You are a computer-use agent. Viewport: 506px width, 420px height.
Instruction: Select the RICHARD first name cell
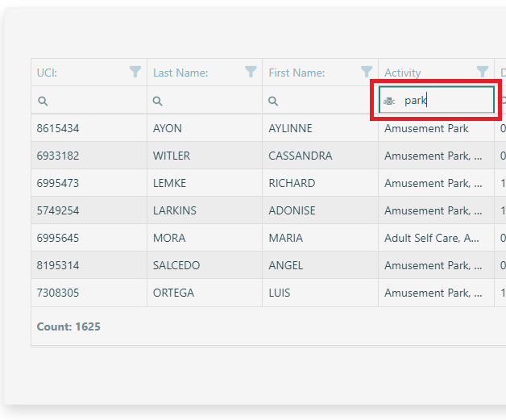[292, 183]
